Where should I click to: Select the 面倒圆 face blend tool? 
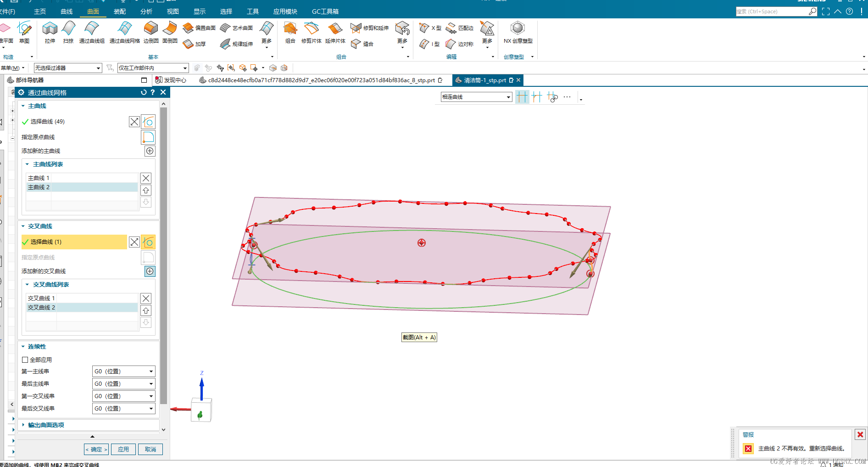pos(170,32)
